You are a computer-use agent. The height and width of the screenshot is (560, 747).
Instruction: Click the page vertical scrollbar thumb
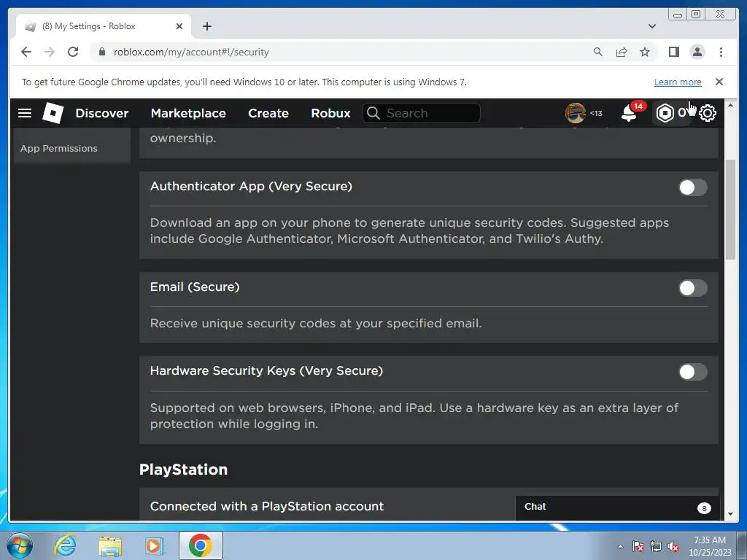pyautogui.click(x=730, y=209)
